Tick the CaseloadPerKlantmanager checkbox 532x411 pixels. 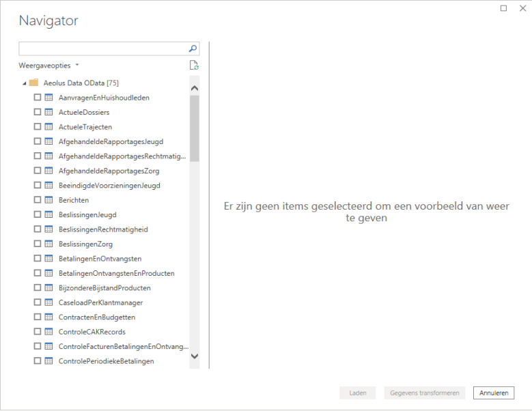click(x=38, y=302)
